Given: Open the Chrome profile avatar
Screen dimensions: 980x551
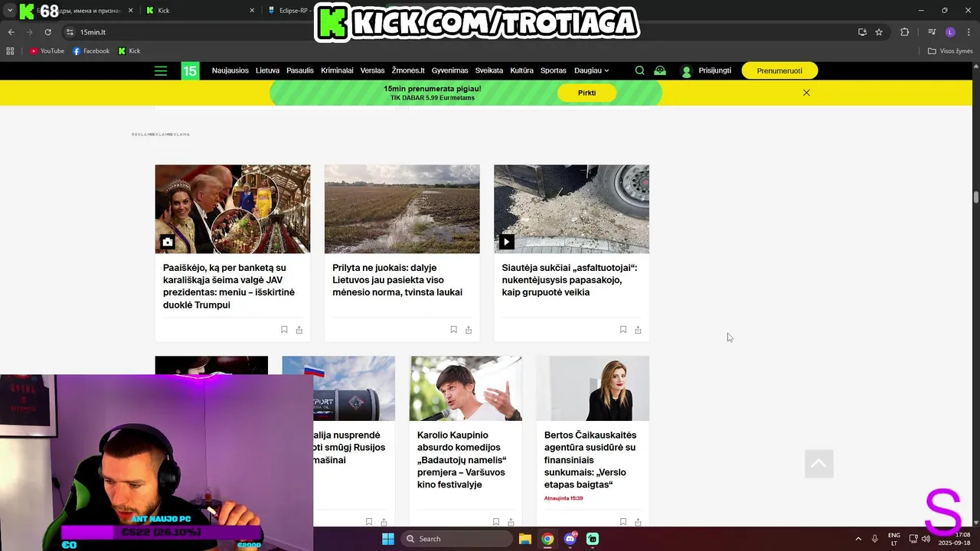Looking at the screenshot, I should [x=950, y=32].
